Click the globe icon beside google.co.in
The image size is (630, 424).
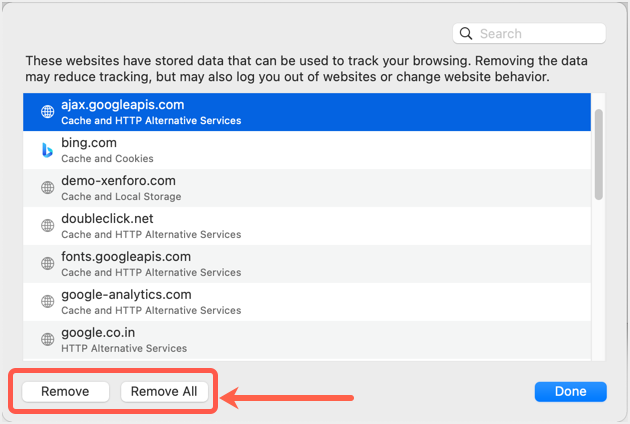[x=47, y=339]
